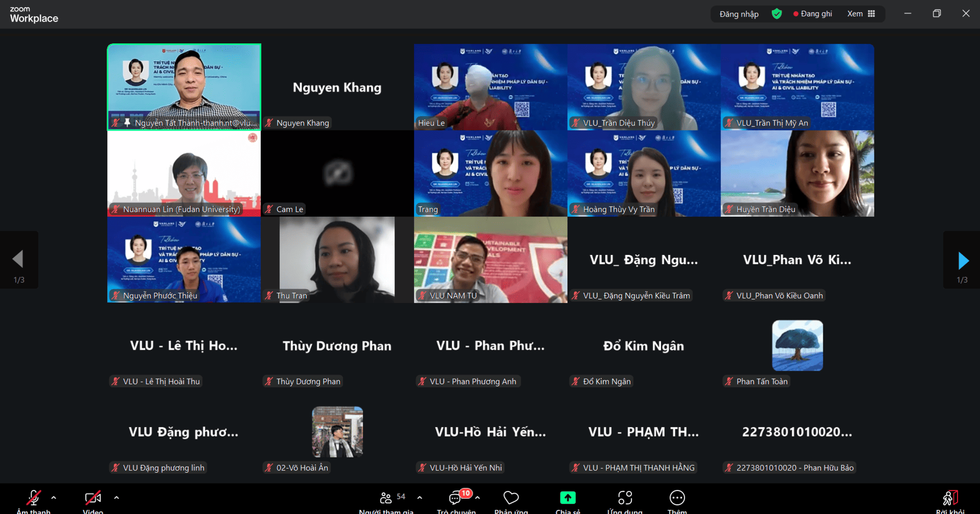Expand audio options caret next to microphone
Image resolution: width=980 pixels, height=514 pixels.
[x=54, y=498]
